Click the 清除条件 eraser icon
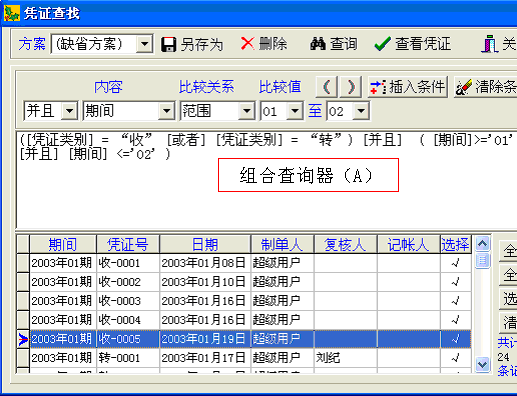The height and width of the screenshot is (396, 517). (464, 87)
